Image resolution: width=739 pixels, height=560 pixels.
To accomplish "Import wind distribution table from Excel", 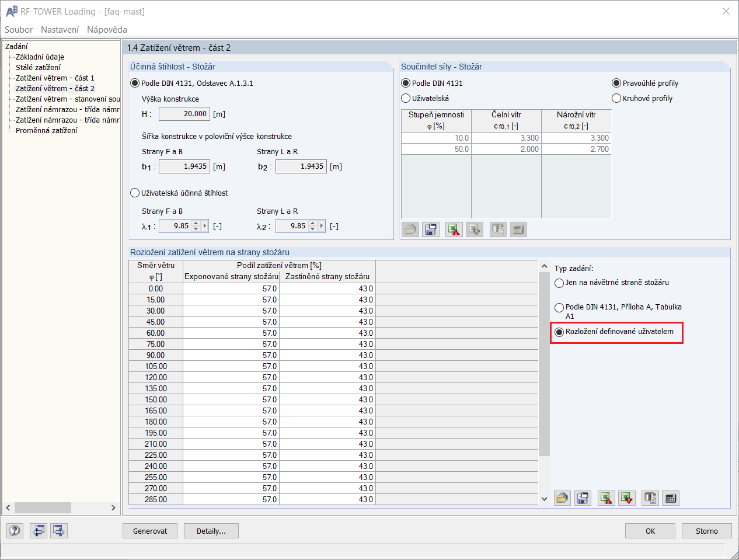I will tap(627, 498).
